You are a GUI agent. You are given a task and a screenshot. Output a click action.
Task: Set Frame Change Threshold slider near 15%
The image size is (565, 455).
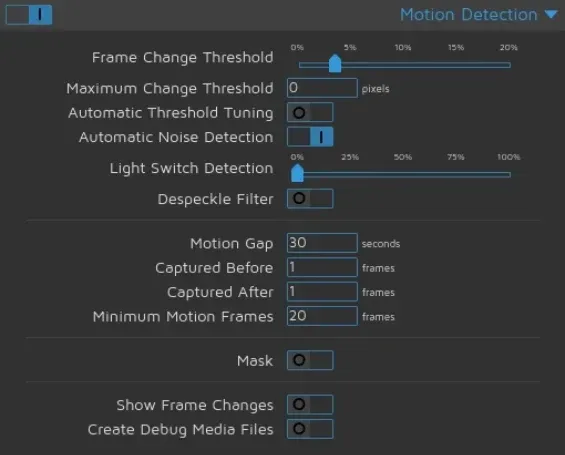[x=456, y=65]
